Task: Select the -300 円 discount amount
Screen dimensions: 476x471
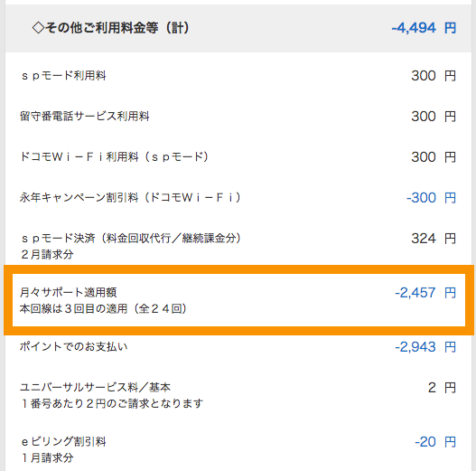Action: click(431, 197)
